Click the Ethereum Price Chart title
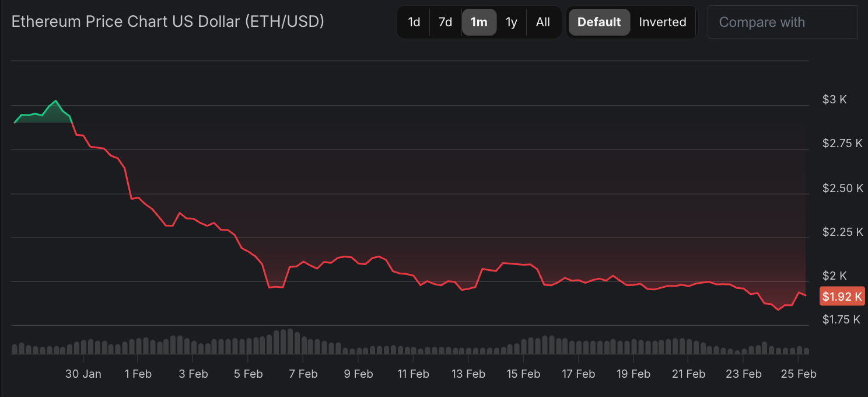This screenshot has height=397, width=868. pyautogui.click(x=168, y=22)
